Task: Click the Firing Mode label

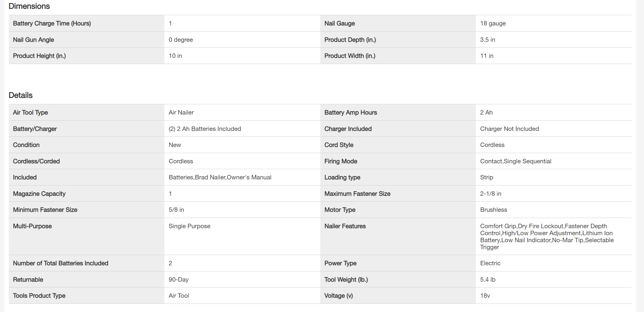Action: [x=340, y=161]
